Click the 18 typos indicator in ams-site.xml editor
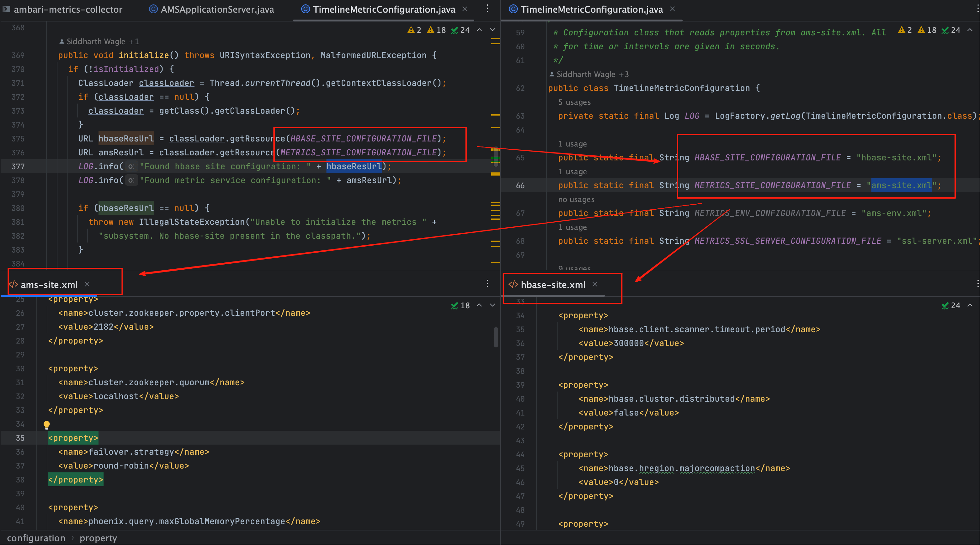 [460, 306]
